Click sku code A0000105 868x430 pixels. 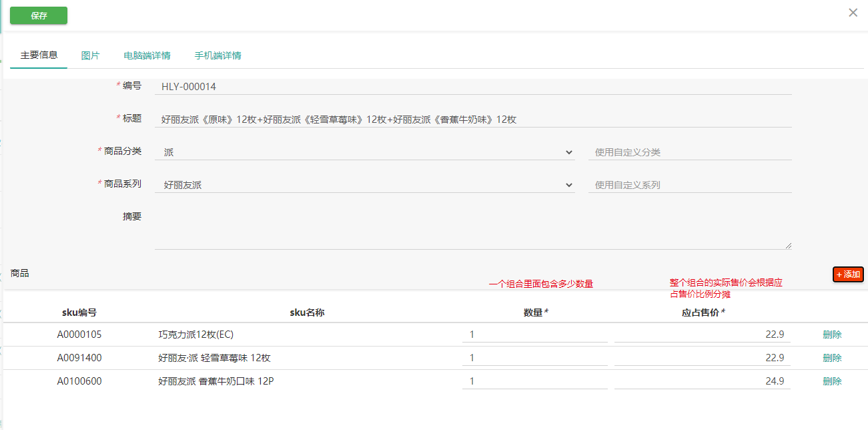[79, 335]
